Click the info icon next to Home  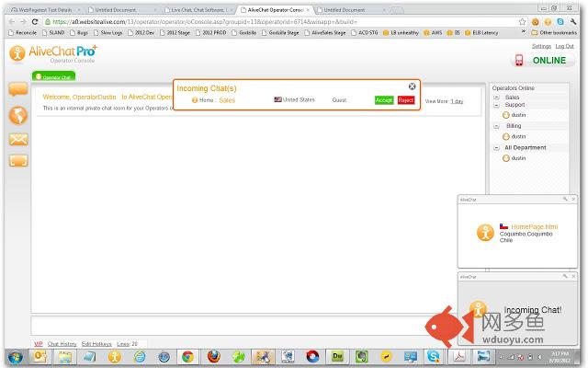[x=194, y=100]
